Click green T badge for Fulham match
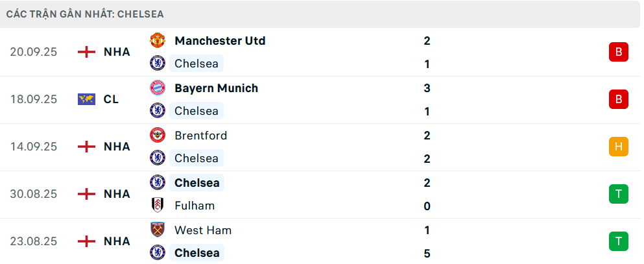This screenshot has height=264, width=644. point(618,194)
